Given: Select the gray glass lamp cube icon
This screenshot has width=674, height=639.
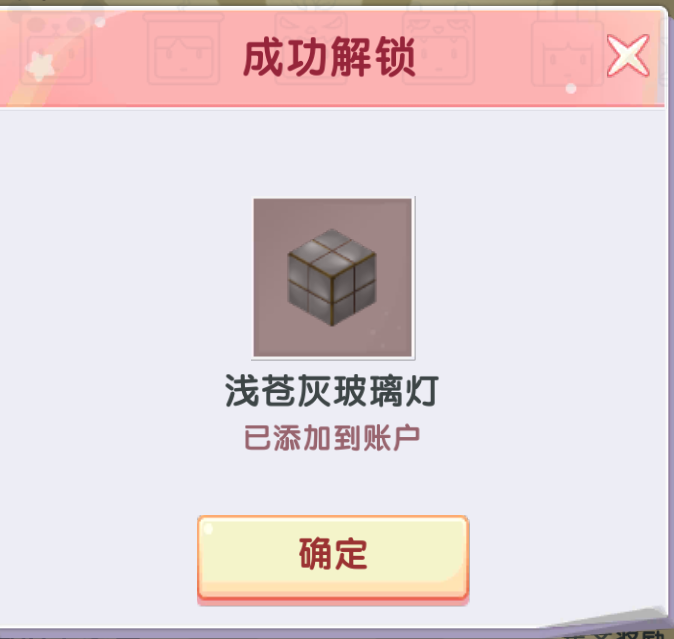Looking at the screenshot, I should [x=331, y=277].
